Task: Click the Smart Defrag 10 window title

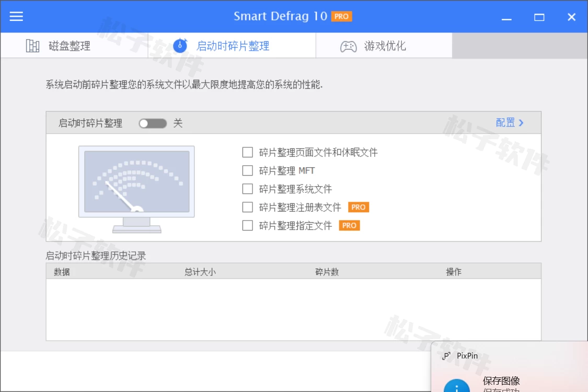Action: point(281,16)
